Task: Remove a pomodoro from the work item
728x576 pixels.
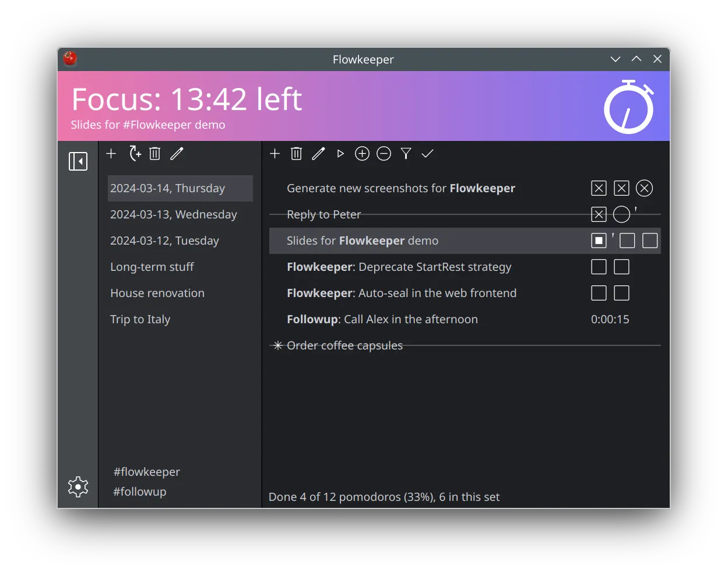Action: [384, 154]
